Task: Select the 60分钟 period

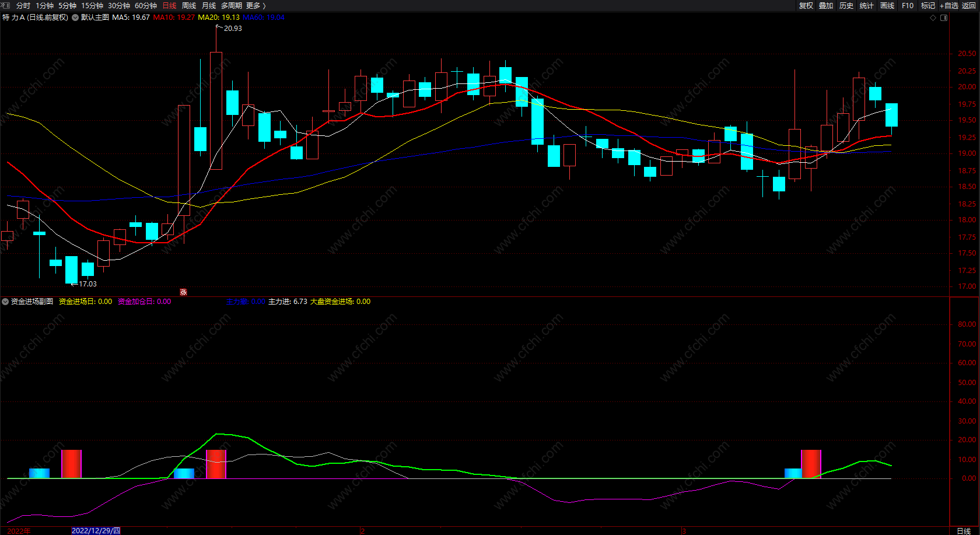Action: click(146, 6)
